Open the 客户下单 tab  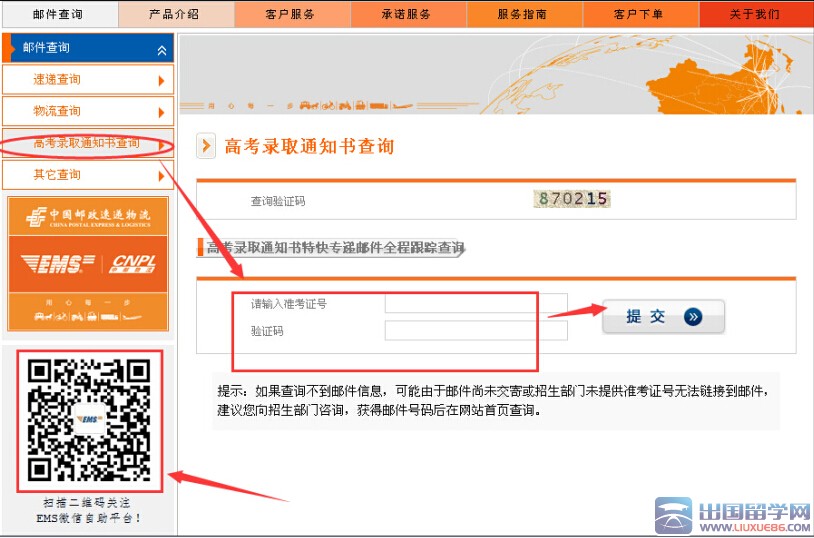[638, 14]
